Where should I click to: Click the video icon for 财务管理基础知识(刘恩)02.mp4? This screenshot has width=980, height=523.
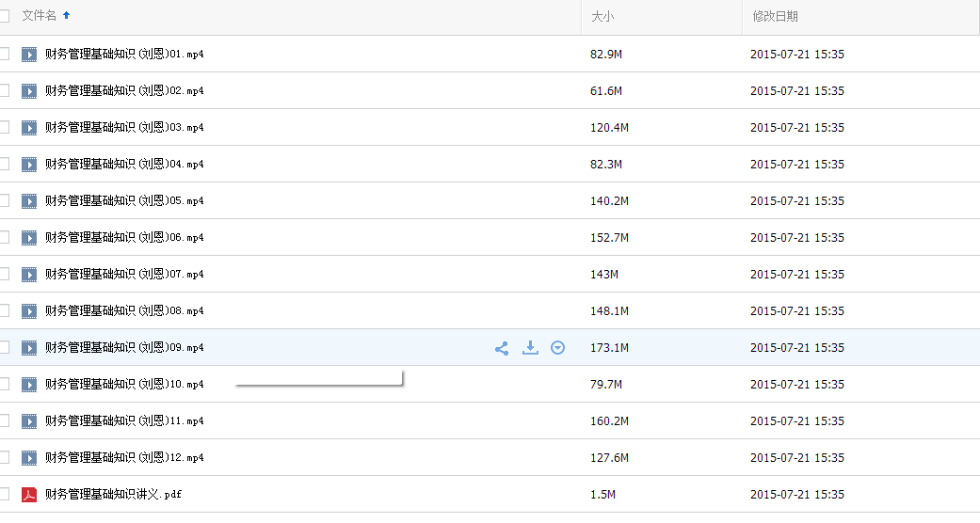click(29, 91)
